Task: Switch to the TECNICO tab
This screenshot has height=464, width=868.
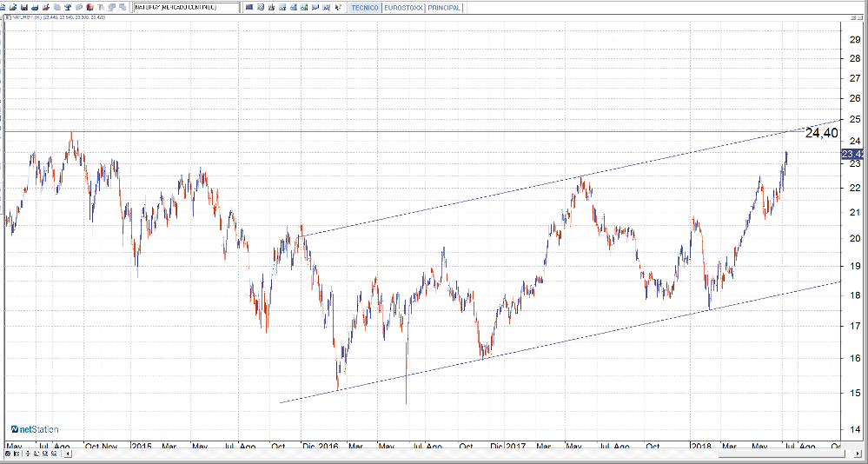Action: (365, 8)
